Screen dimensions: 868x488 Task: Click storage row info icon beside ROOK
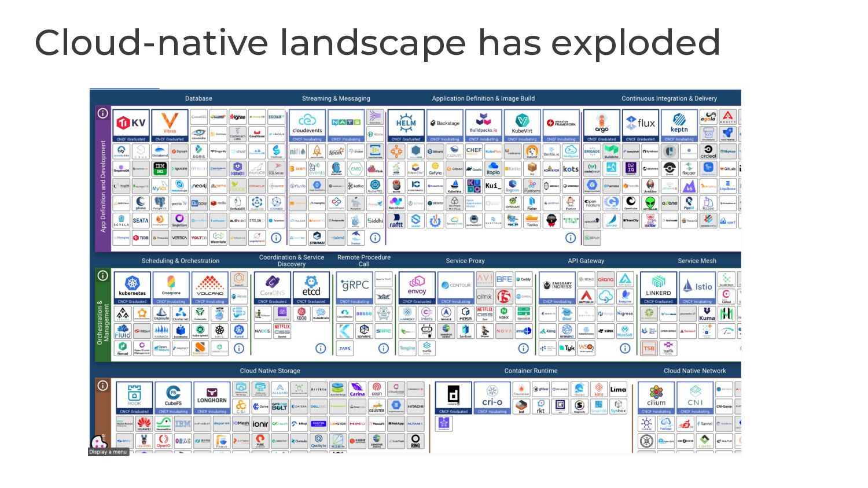pyautogui.click(x=102, y=385)
